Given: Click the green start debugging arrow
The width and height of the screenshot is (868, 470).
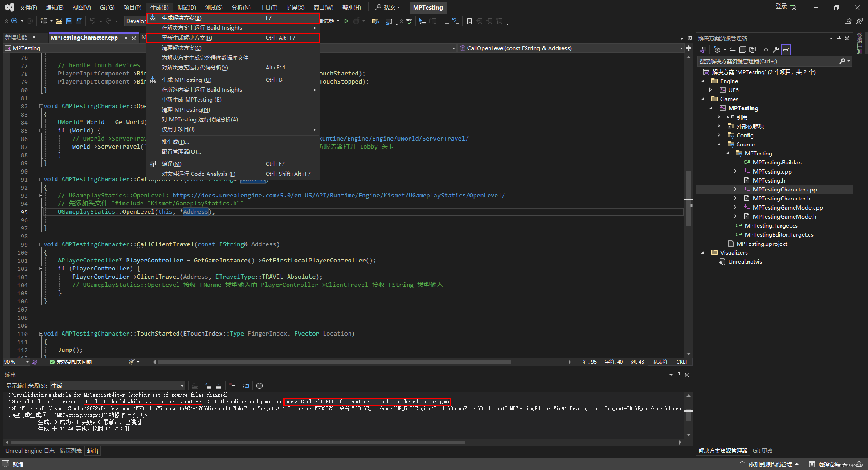Looking at the screenshot, I should 345,21.
